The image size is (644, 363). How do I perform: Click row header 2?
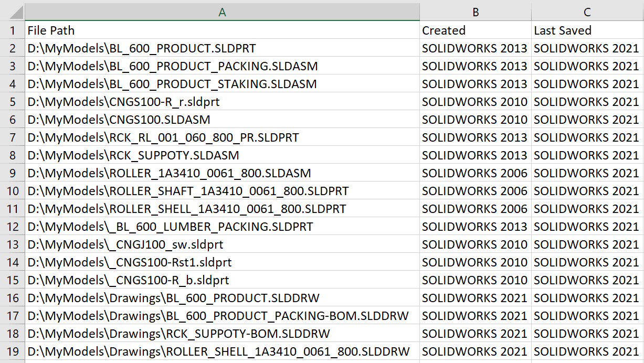click(12, 48)
